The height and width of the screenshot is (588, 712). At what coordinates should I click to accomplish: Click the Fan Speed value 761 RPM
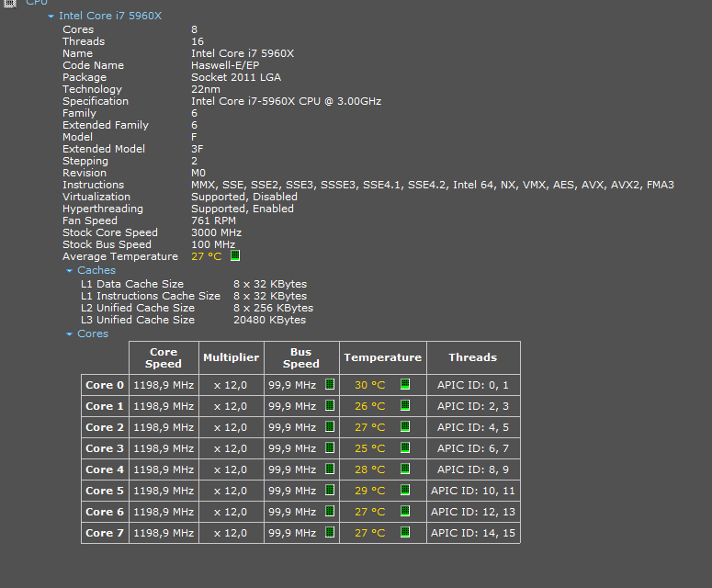click(213, 220)
